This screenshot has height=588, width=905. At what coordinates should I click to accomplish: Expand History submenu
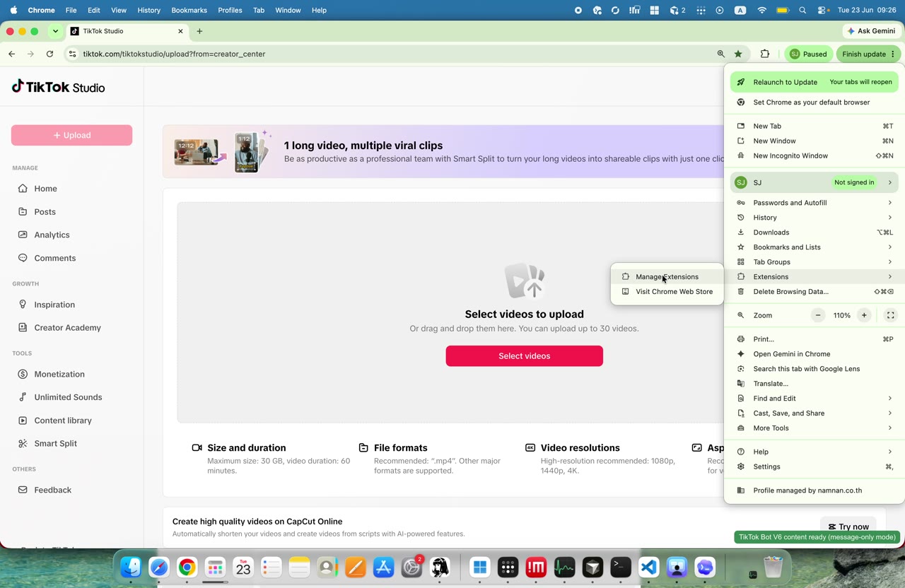(x=814, y=218)
